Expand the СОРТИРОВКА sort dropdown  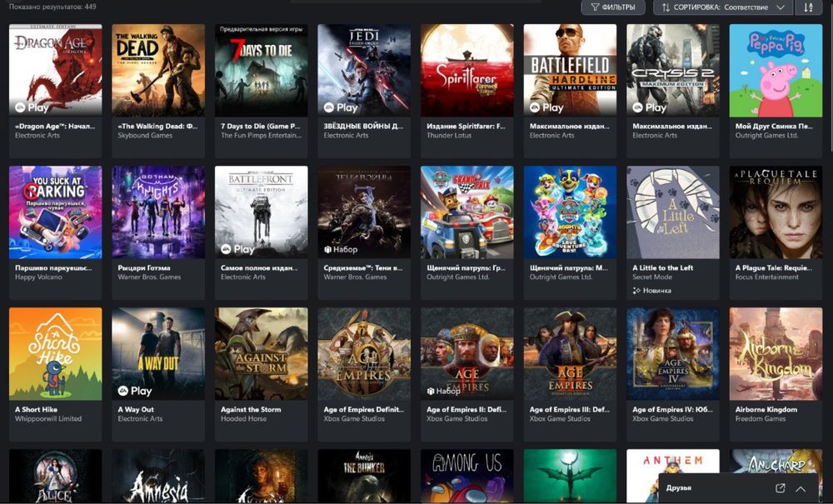click(723, 7)
